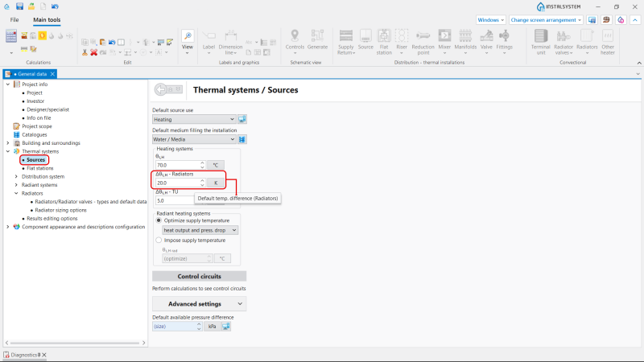This screenshot has width=644, height=362.
Task: Click the Dimension line tool
Action: point(230,42)
